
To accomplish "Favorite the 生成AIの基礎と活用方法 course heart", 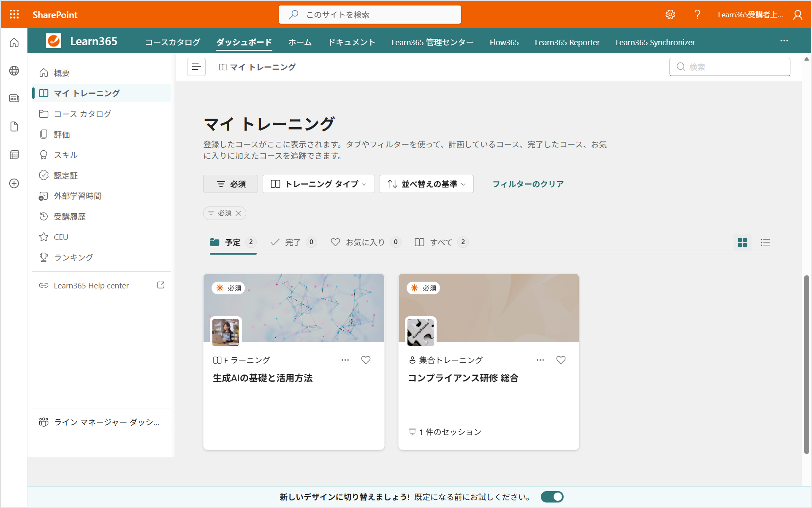I will pos(366,360).
